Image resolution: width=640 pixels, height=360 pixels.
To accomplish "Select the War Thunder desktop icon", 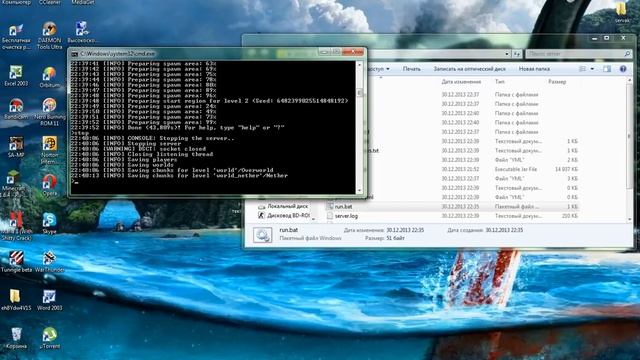I will point(49,261).
